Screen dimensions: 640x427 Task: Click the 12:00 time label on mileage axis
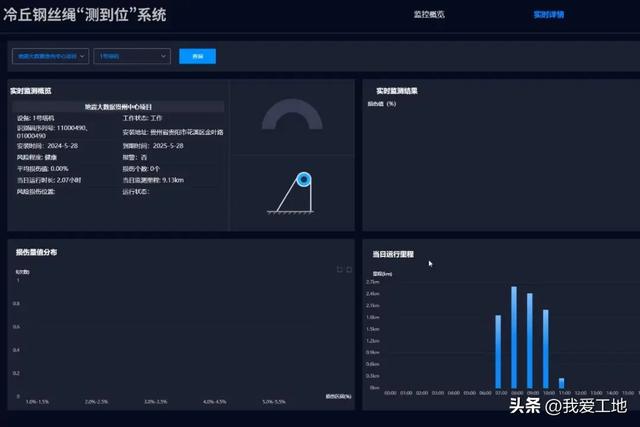[580, 393]
